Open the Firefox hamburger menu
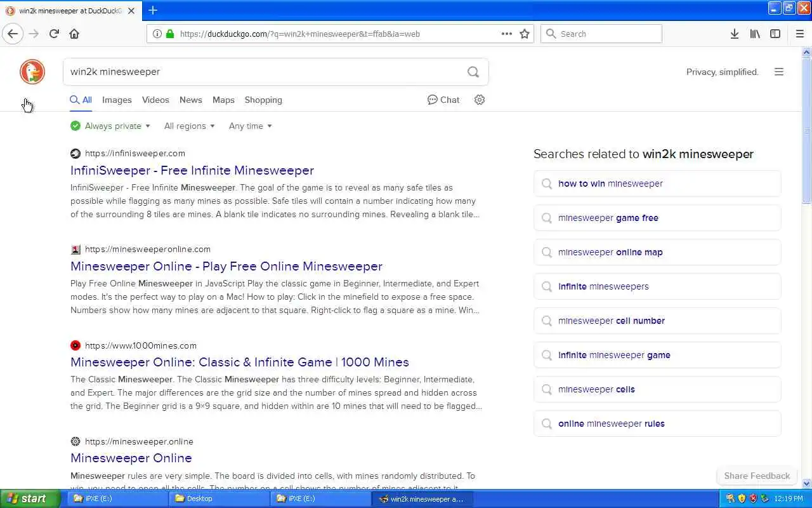812x508 pixels. [799, 34]
